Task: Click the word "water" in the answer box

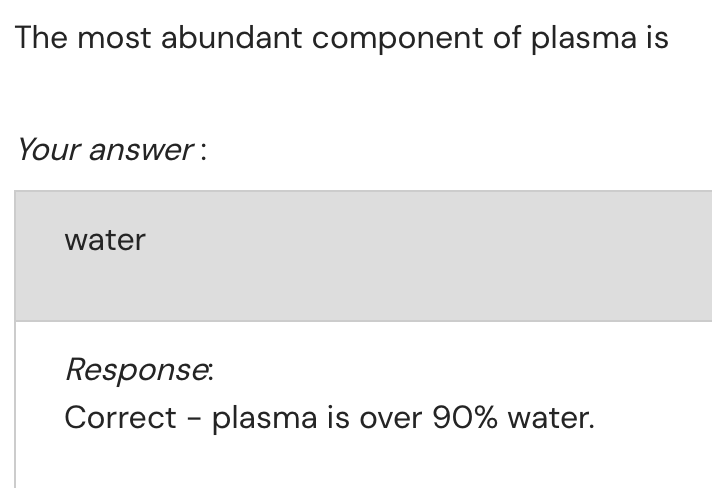Action: [105, 240]
